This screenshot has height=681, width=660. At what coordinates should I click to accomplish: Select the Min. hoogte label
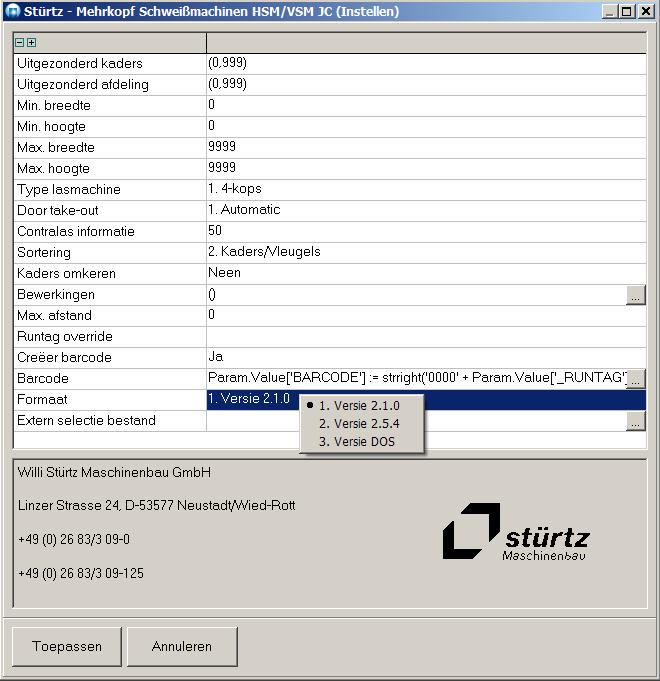(x=51, y=126)
